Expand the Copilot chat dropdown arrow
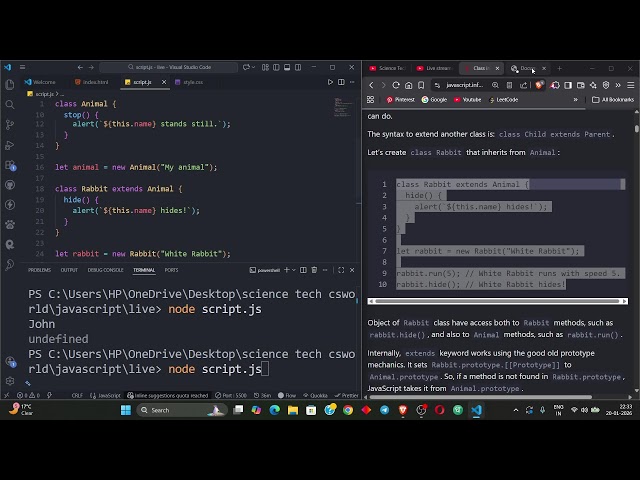Screen dimensions: 640x480 point(253,67)
